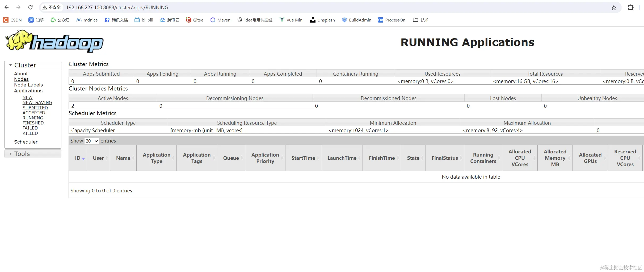Sort table by State column

point(413,158)
